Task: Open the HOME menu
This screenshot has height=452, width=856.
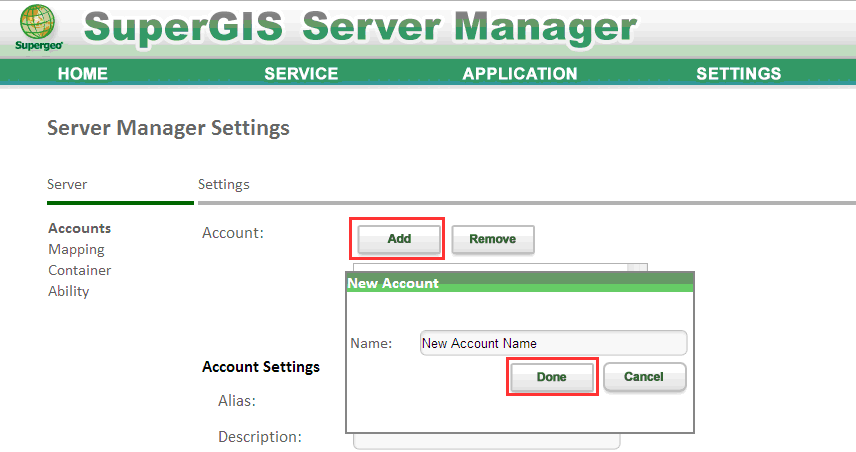Action: coord(82,73)
